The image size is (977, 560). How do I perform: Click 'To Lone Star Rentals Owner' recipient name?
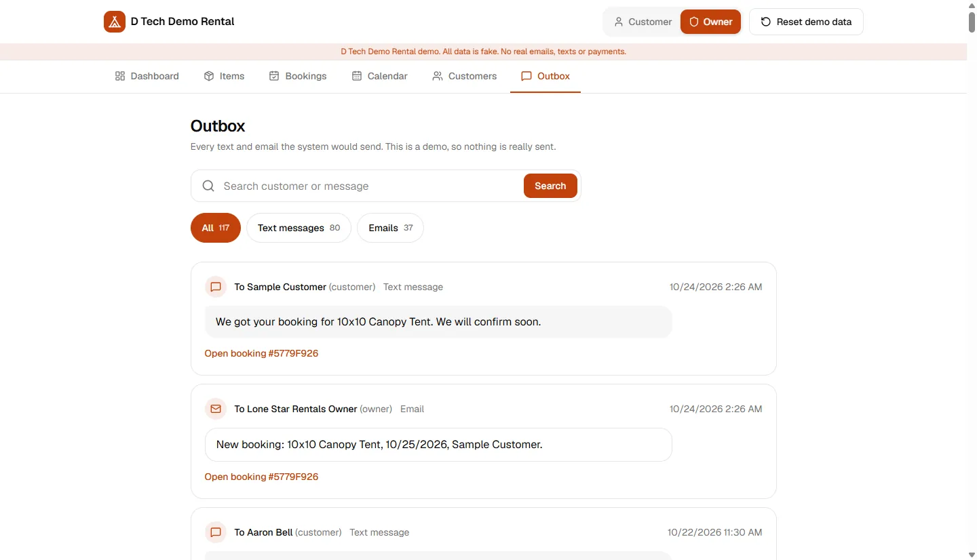[296, 409]
